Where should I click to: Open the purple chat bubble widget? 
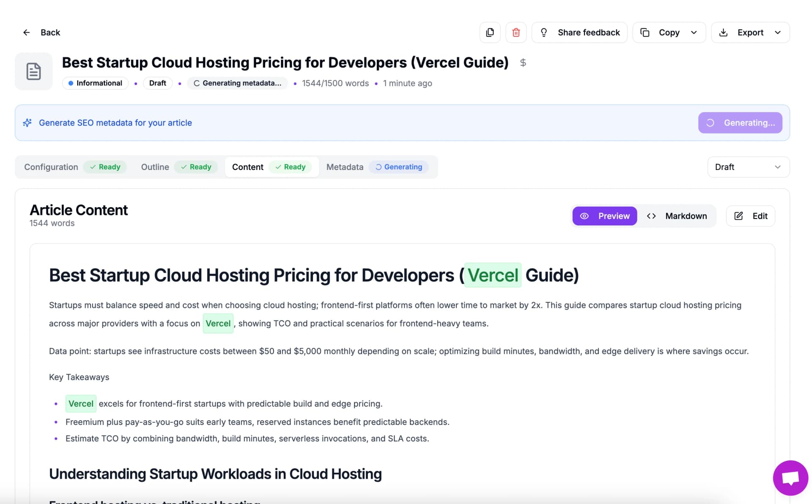[x=790, y=478]
